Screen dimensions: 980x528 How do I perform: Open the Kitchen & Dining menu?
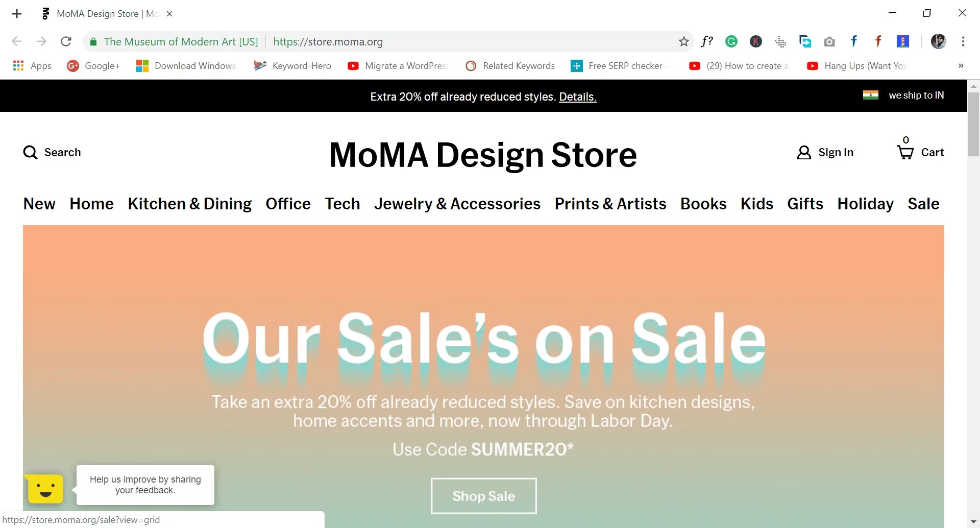(x=189, y=204)
